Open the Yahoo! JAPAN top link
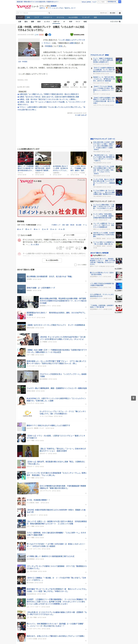Image resolution: width=138 pixels, height=644 pixels. (x=86, y=2)
